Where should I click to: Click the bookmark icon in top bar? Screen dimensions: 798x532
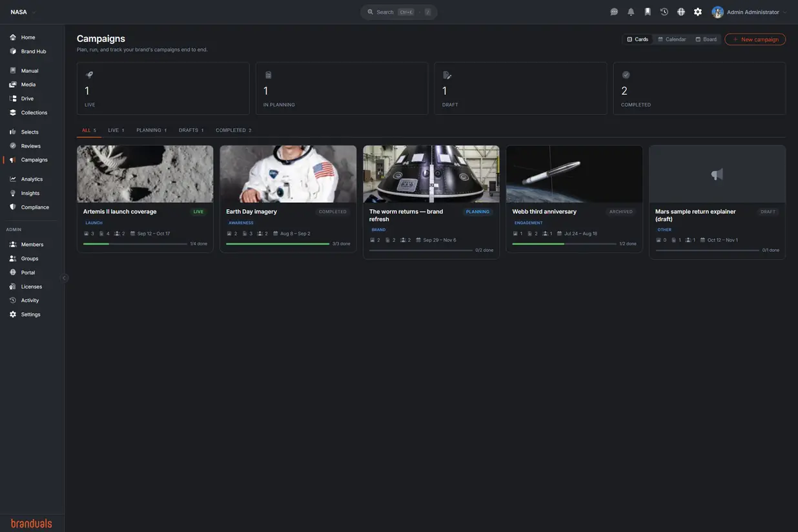(x=648, y=12)
